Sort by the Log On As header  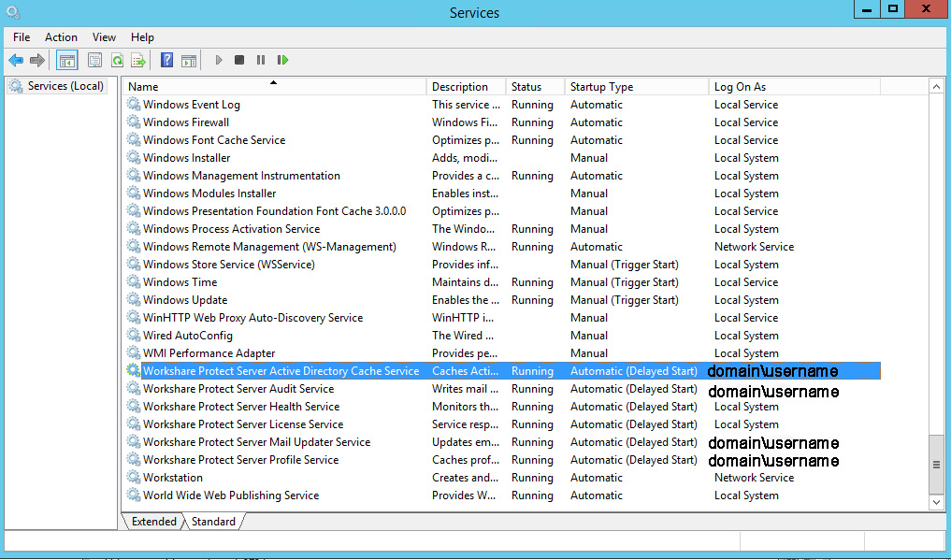(x=795, y=87)
